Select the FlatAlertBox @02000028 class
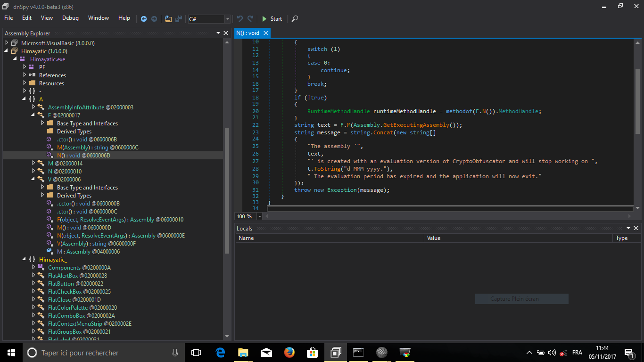This screenshot has width=644, height=362. (77, 276)
